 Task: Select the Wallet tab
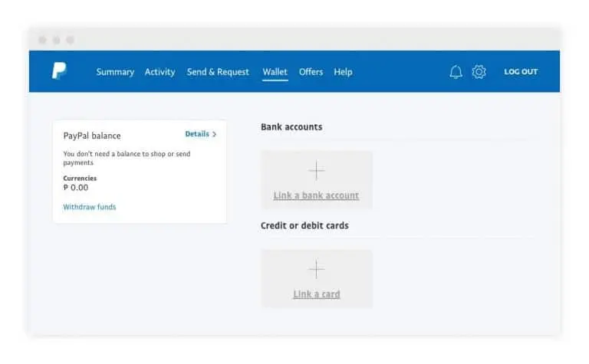[275, 72]
